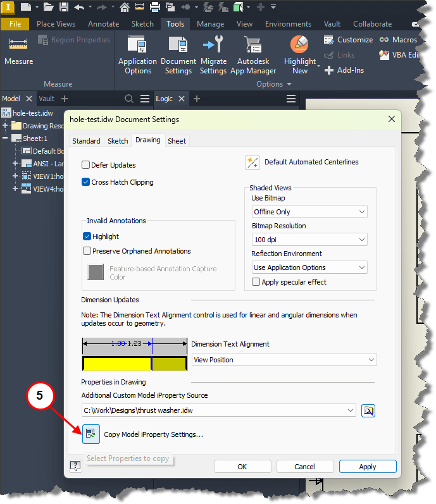The width and height of the screenshot is (436, 504).
Task: Switch to the Vault browser tab
Action: (47, 99)
